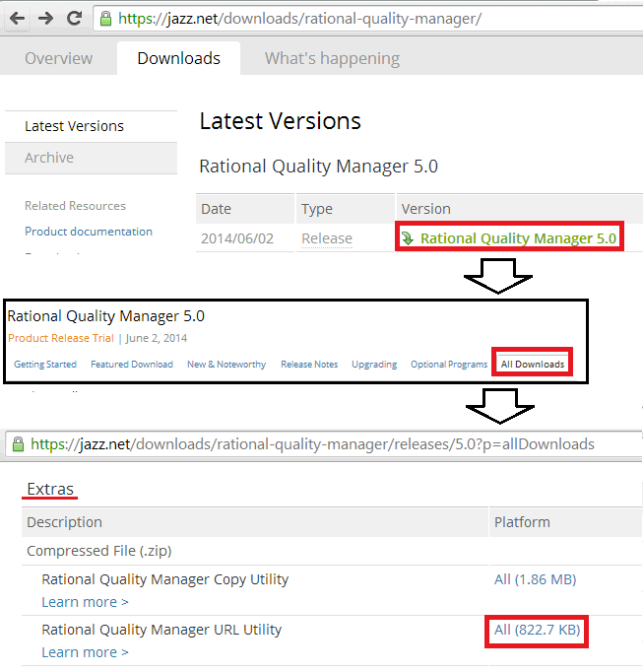Click the Related Resources label

(75, 206)
